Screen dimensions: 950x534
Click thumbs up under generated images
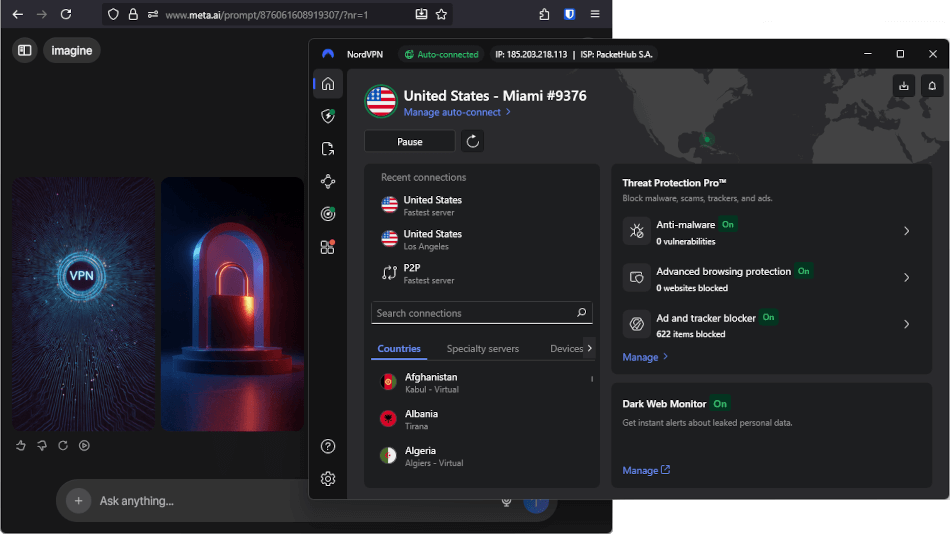coord(21,446)
